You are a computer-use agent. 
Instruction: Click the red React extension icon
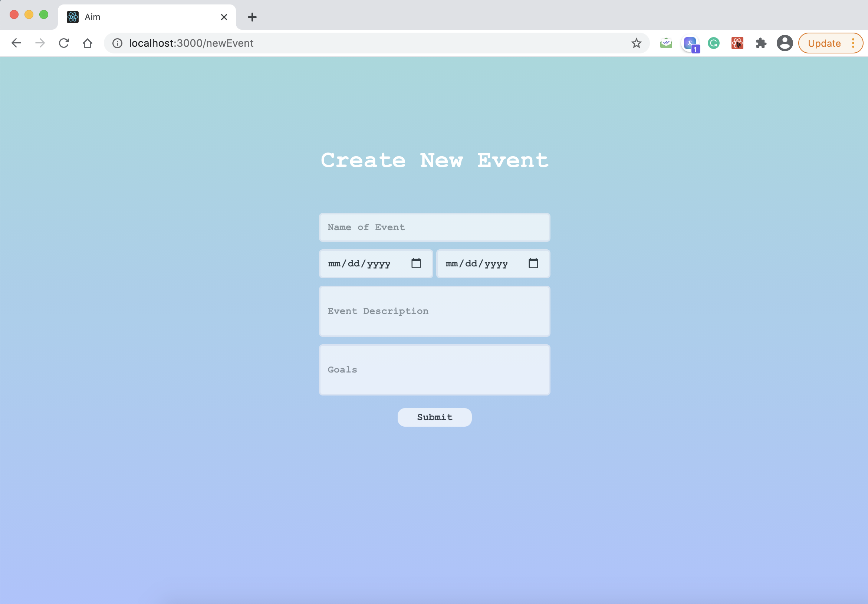pos(737,43)
